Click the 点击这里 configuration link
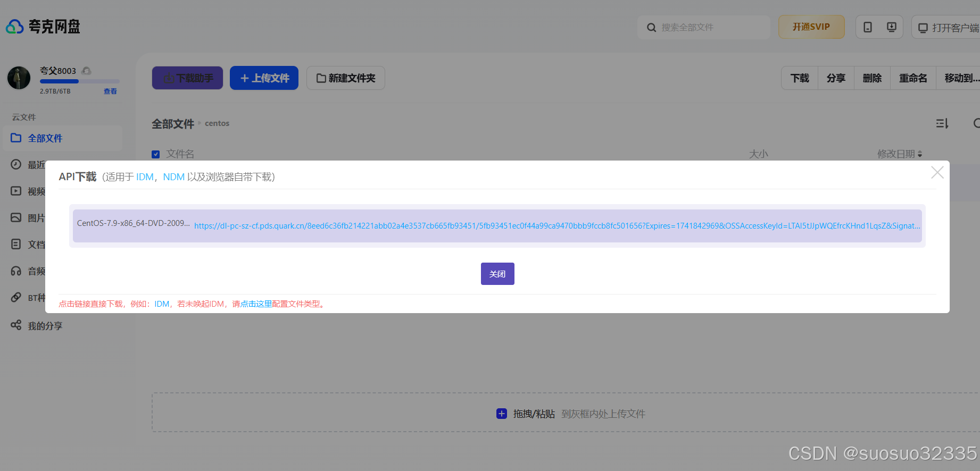The height and width of the screenshot is (471, 980). pyautogui.click(x=256, y=304)
